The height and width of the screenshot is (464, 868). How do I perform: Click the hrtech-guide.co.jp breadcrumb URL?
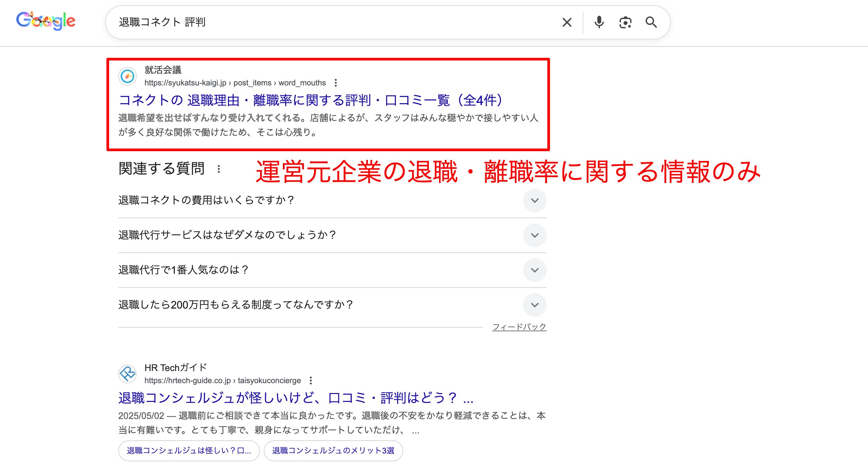point(223,381)
